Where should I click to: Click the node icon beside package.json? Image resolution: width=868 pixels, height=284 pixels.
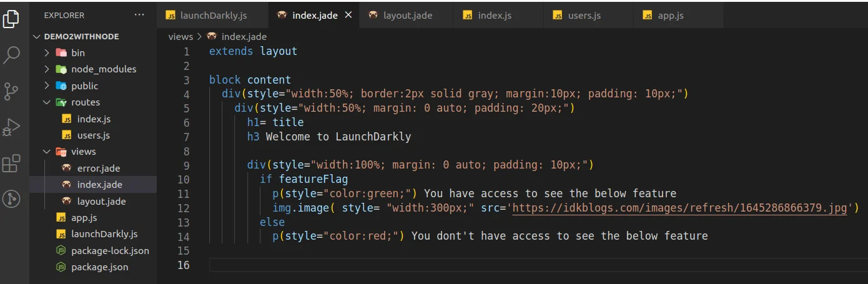tap(61, 267)
